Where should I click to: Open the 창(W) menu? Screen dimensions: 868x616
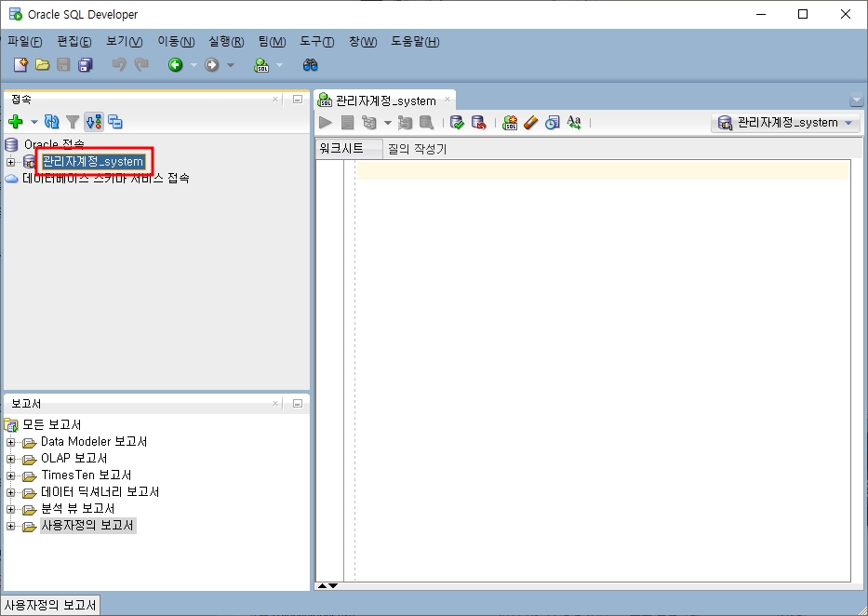(x=363, y=42)
